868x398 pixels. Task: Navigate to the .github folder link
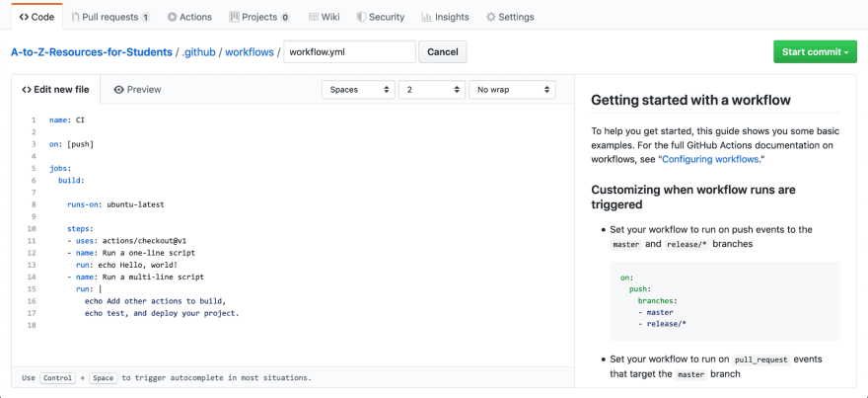click(x=198, y=52)
